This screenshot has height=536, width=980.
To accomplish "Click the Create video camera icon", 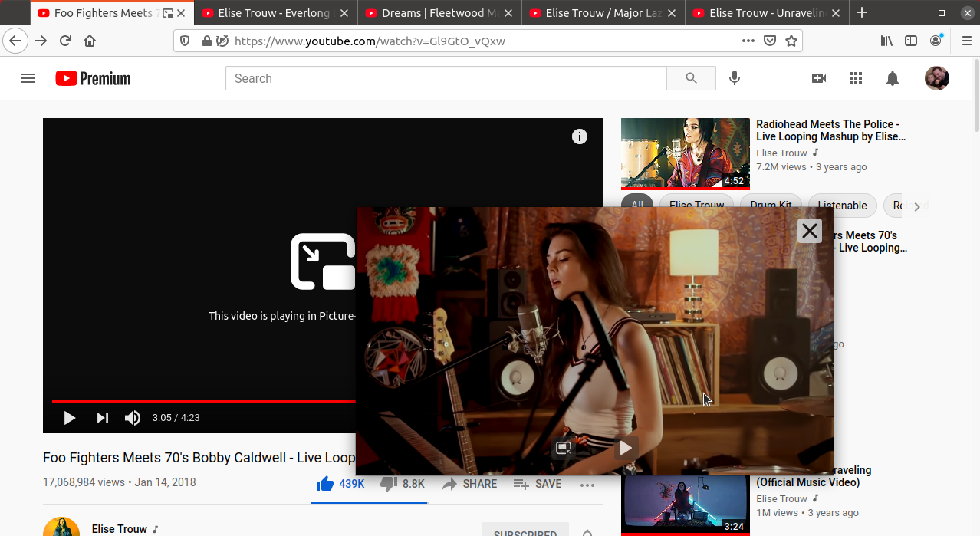I will tap(819, 77).
